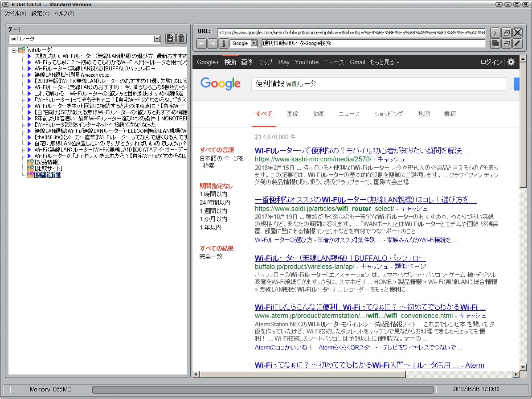532x399 pixels.
Task: Click the window icon beside the crossed-box icon
Action: click(506, 33)
